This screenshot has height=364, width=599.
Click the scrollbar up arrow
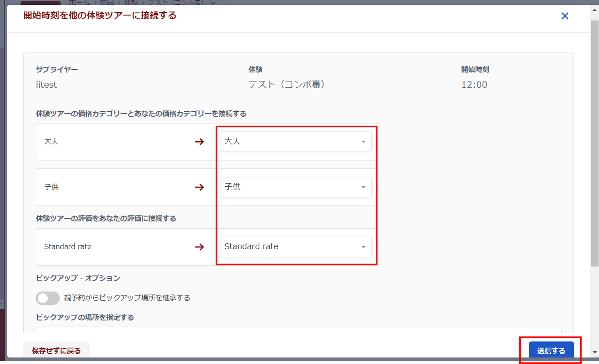click(595, 10)
